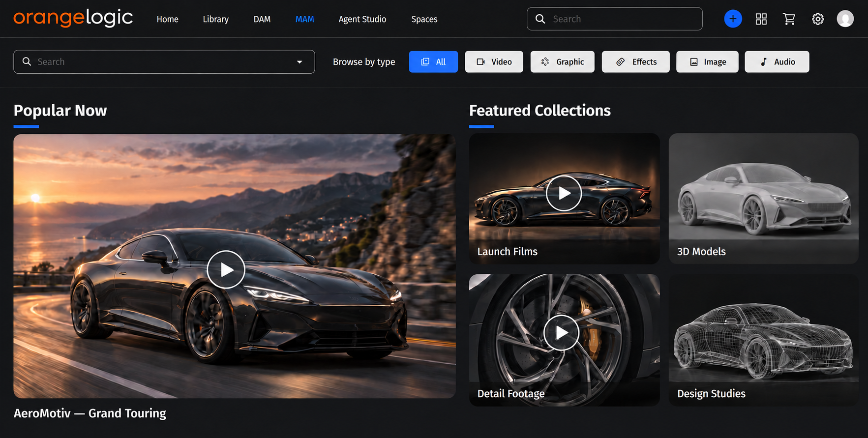Open the Design Studies collection thumbnail
Screen dimensions: 868x438
pos(763,340)
